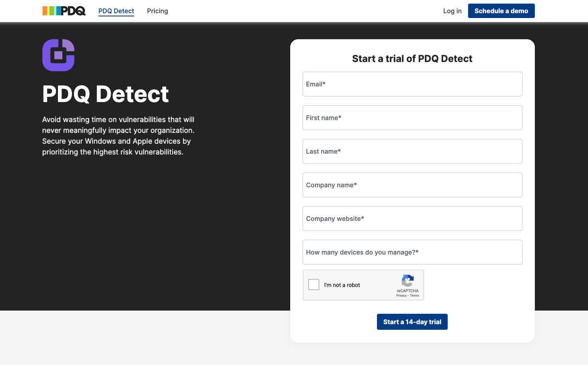Image resolution: width=588 pixels, height=365 pixels.
Task: Click the "Start a trial of PDQ Detect" heading
Action: (x=412, y=59)
